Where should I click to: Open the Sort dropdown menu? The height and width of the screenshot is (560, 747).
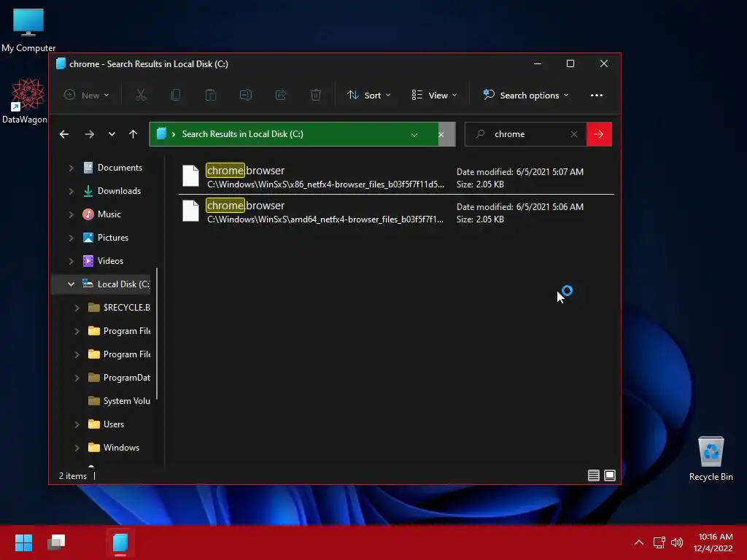pyautogui.click(x=368, y=96)
